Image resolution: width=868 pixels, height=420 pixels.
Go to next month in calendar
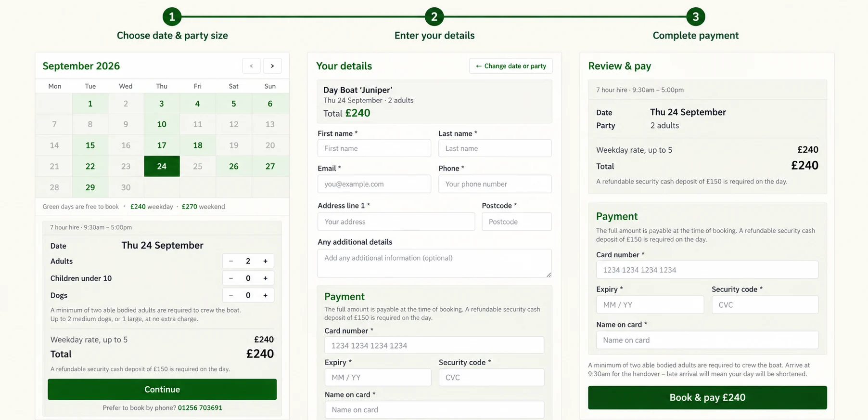(x=272, y=66)
